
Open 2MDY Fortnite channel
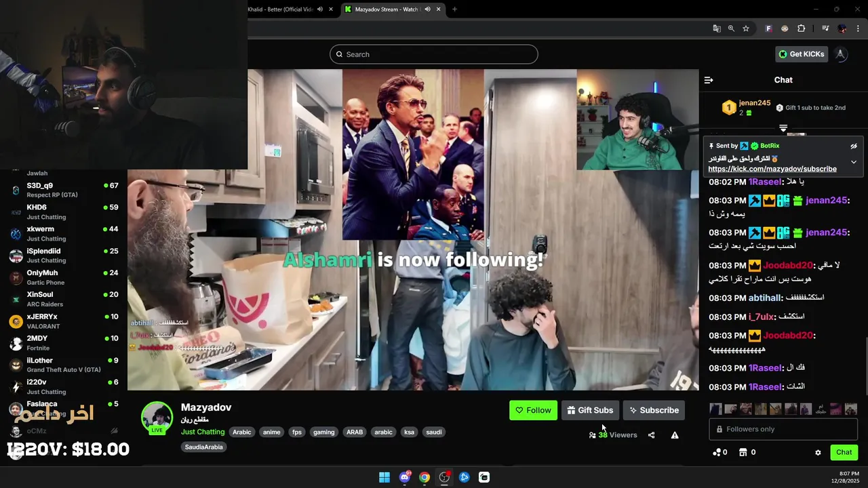(64, 343)
